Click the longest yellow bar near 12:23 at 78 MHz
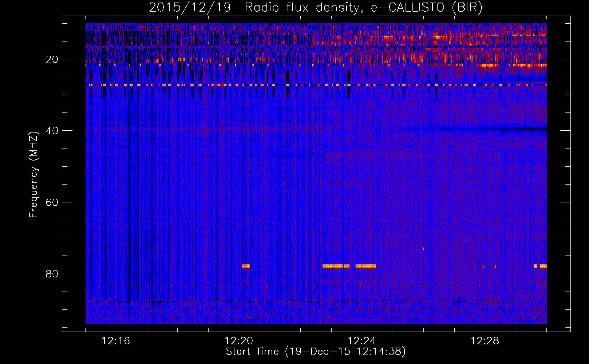Image resolution: width=589 pixels, height=364 pixels. point(333,266)
